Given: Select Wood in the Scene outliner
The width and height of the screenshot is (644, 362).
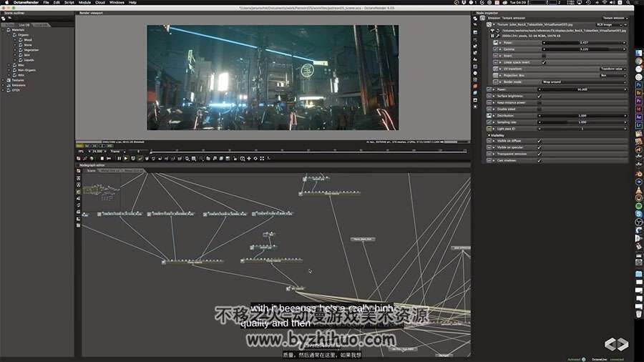Looking at the screenshot, I should click(x=28, y=40).
